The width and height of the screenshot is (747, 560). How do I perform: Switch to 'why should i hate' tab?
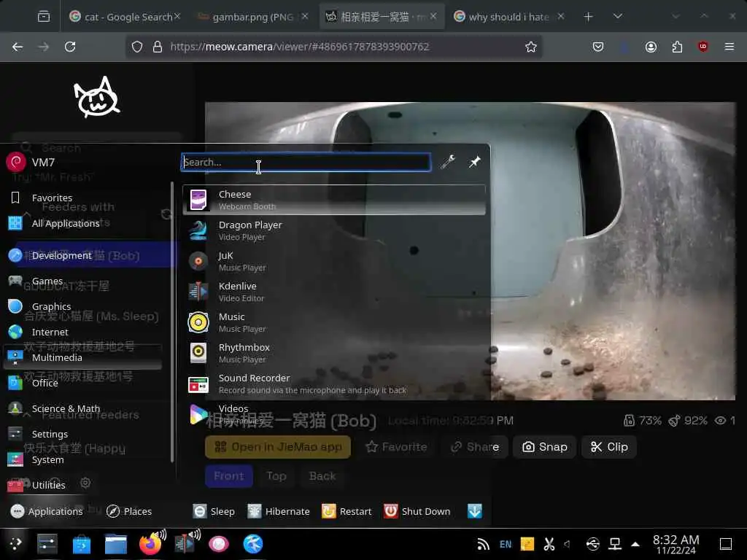click(x=508, y=17)
